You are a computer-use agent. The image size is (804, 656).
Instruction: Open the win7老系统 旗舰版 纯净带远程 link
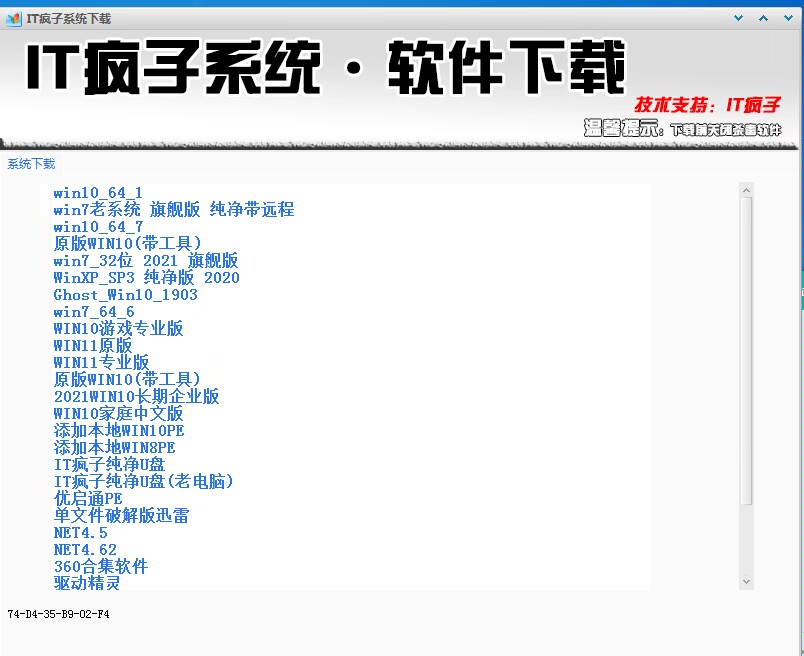pyautogui.click(x=174, y=209)
